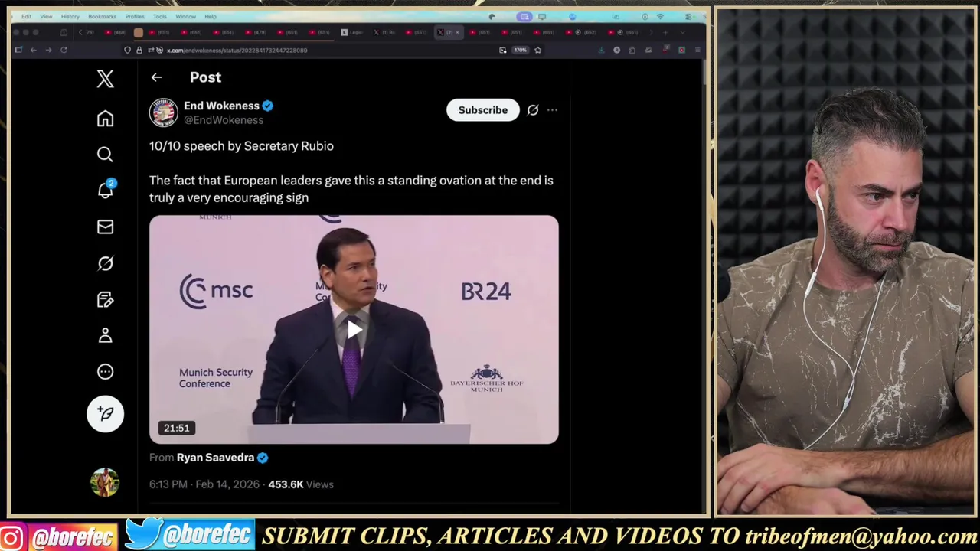Play the Rubio speech video
This screenshot has width=980, height=551.
(x=354, y=330)
